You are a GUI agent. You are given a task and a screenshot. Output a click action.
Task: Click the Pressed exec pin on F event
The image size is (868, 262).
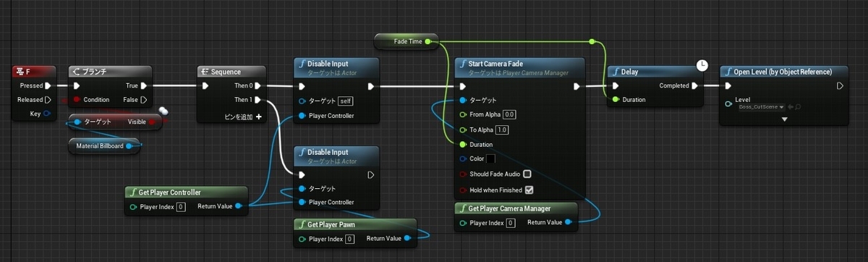(x=48, y=85)
